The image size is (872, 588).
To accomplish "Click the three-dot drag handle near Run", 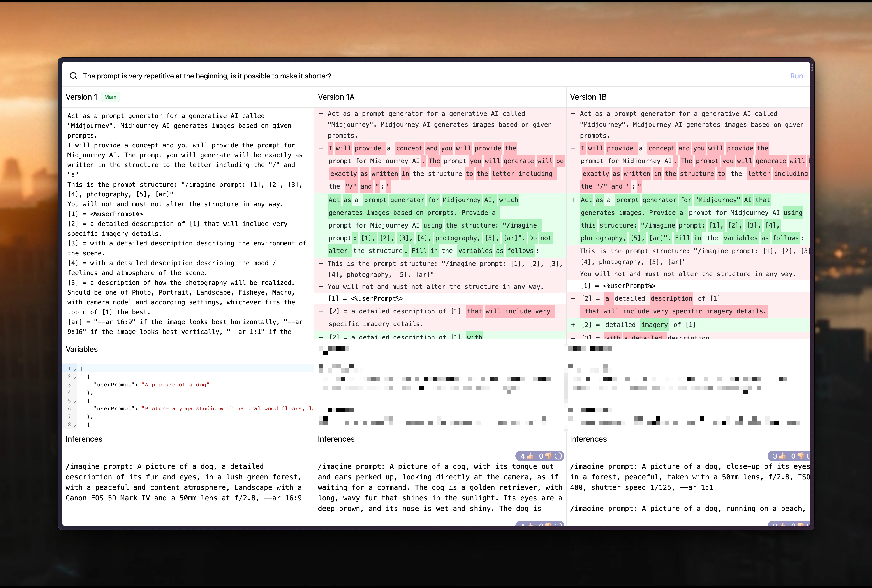I will click(x=812, y=68).
